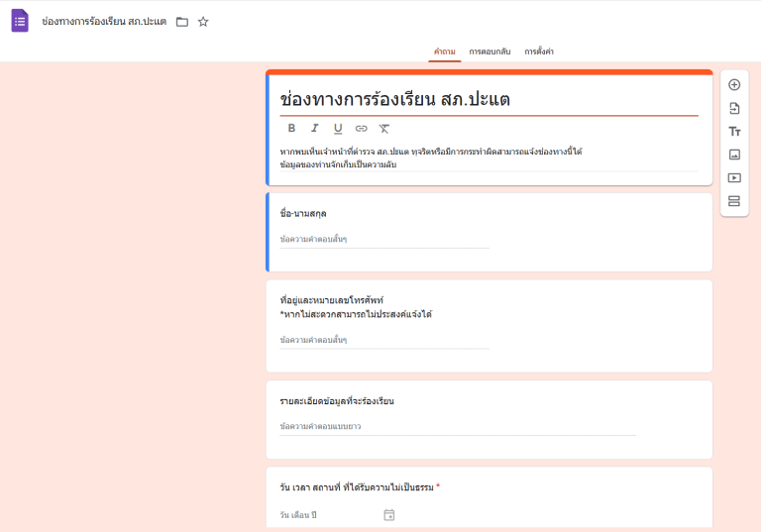Add a new question
This screenshot has width=761, height=532.
[734, 85]
